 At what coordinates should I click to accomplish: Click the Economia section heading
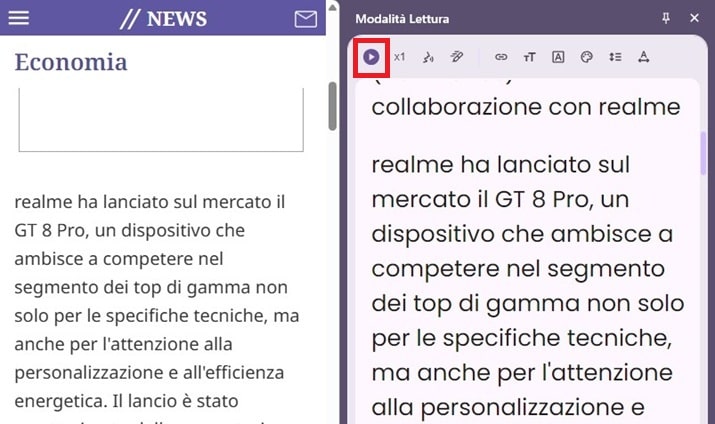[71, 62]
